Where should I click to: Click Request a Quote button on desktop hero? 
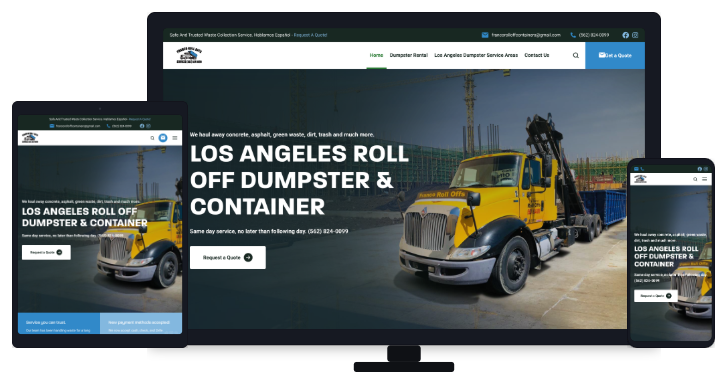(228, 257)
